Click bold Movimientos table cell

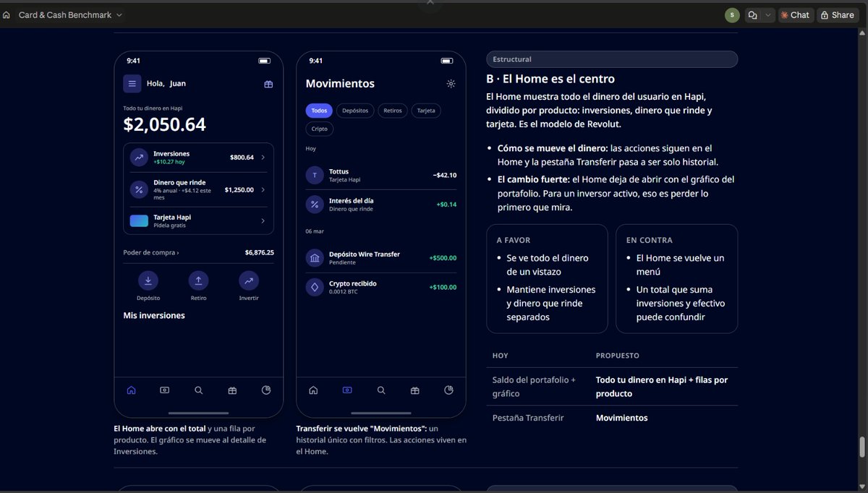622,418
